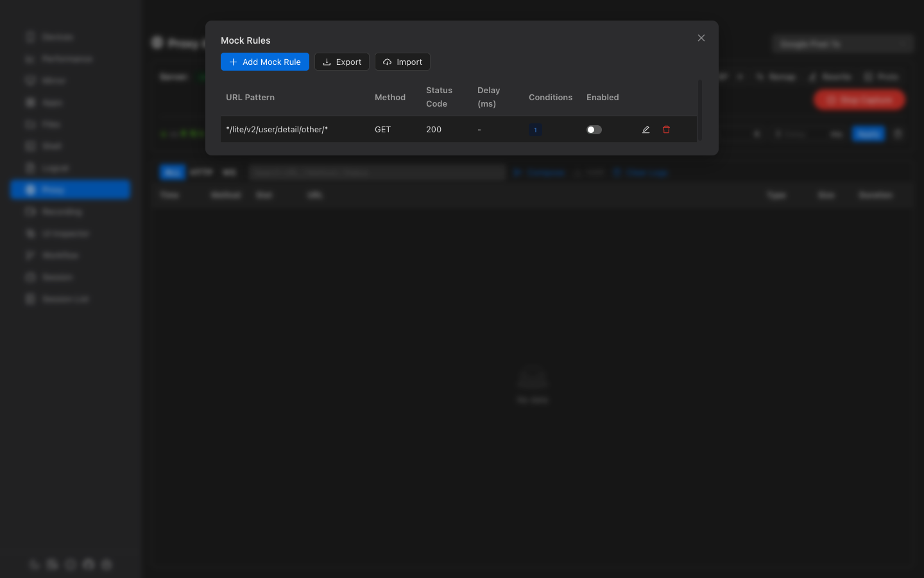Open the Recording section in the sidebar
Image resolution: width=924 pixels, height=578 pixels.
[x=62, y=211]
